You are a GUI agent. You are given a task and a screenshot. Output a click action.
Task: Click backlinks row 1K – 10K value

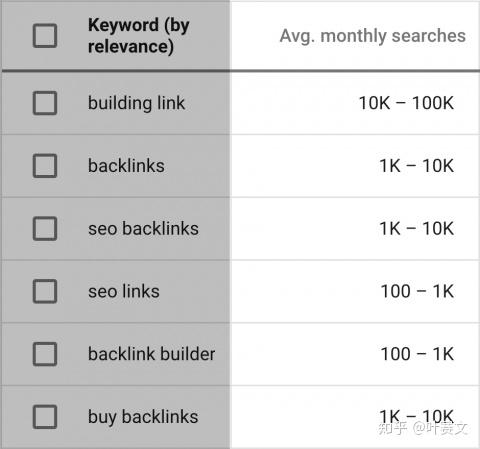416,166
